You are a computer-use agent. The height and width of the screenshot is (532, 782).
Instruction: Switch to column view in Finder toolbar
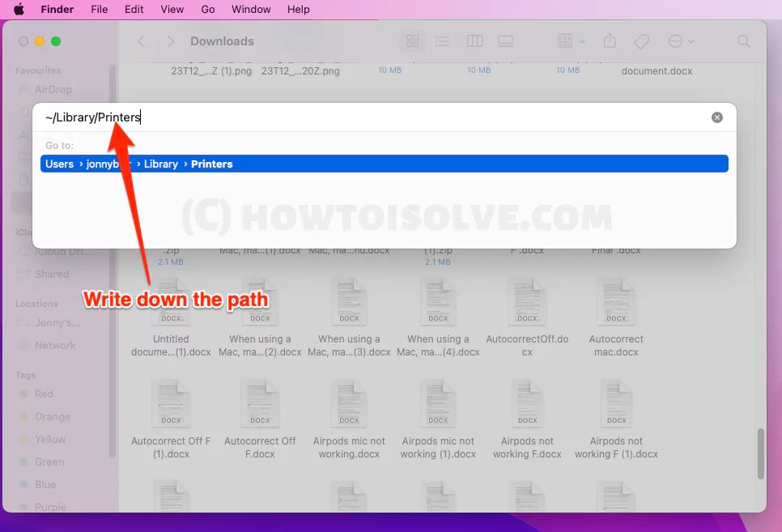click(x=474, y=40)
